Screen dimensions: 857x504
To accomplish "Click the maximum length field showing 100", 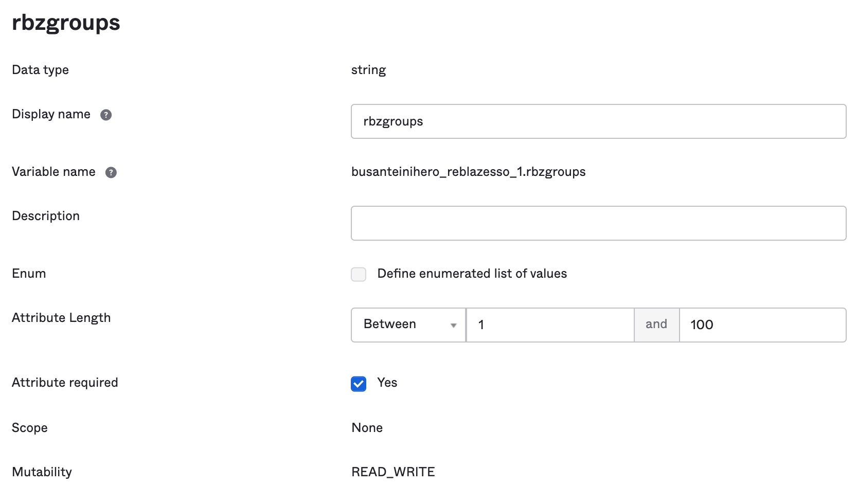I will tap(762, 325).
